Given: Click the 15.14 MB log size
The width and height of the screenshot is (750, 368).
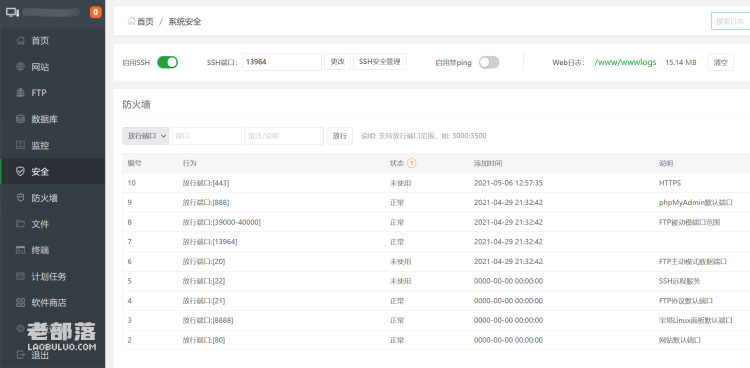Looking at the screenshot, I should (681, 62).
